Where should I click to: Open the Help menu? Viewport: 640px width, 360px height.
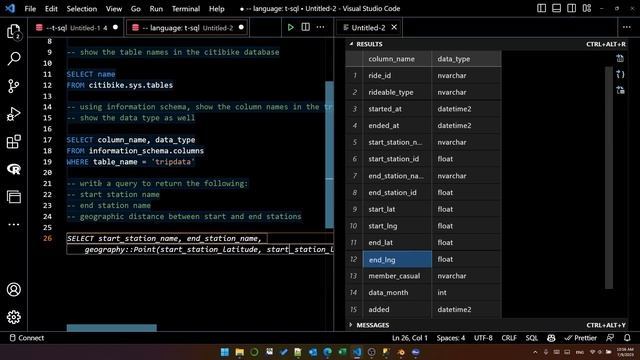coord(217,9)
